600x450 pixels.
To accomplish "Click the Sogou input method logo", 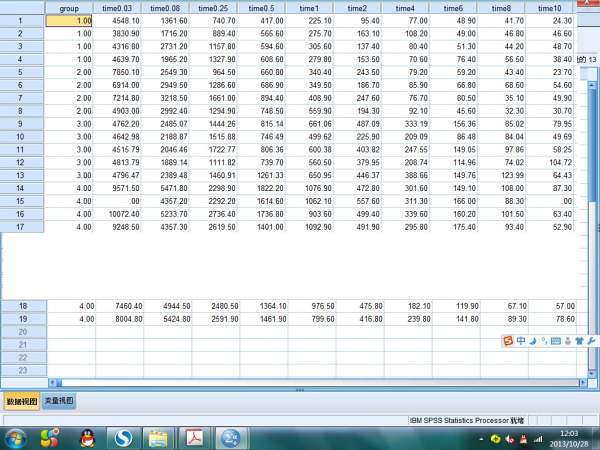I will coord(508,340).
